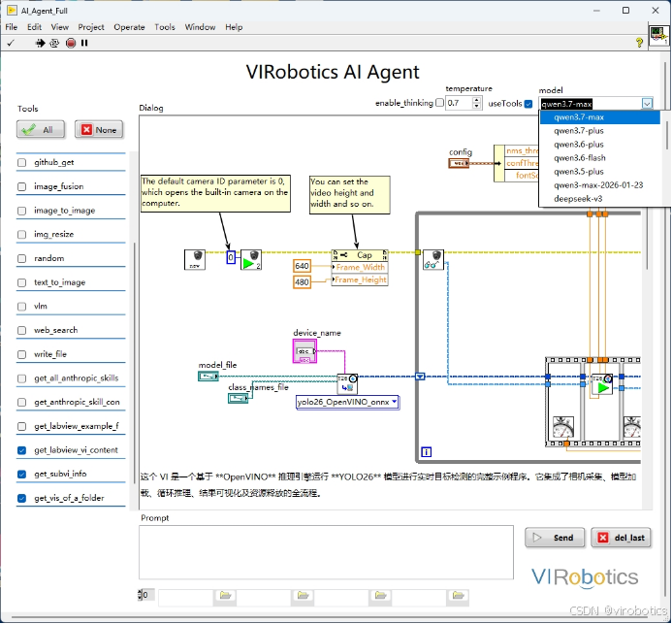Image resolution: width=672 pixels, height=624 pixels.
Task: Check the web_search tool
Action: click(22, 330)
